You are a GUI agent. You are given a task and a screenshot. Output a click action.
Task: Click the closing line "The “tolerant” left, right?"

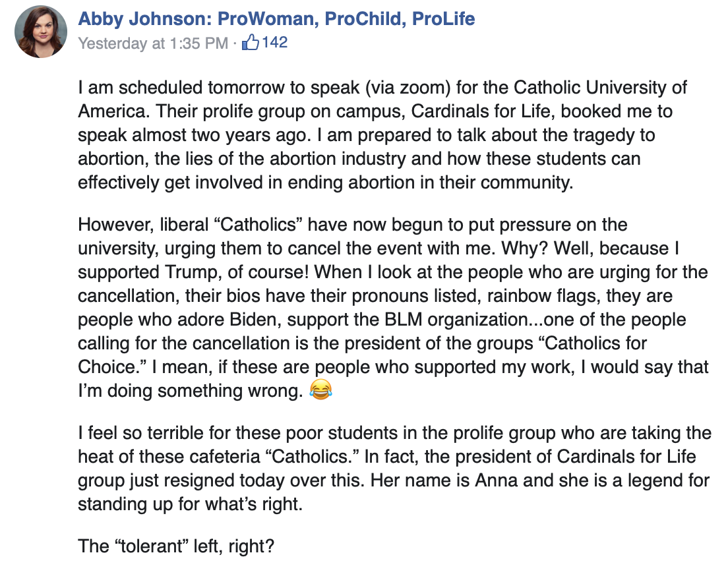pos(176,546)
